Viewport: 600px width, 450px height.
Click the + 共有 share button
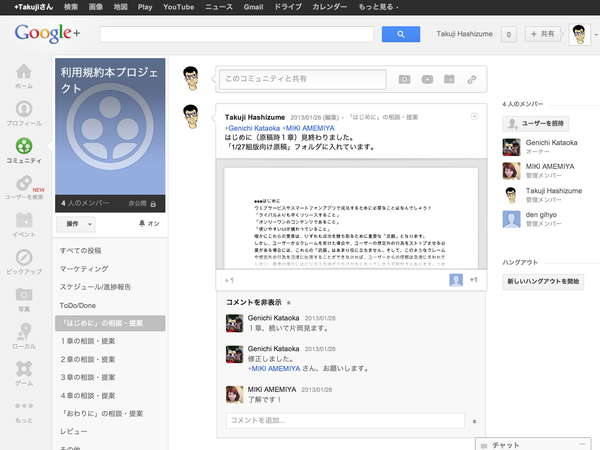coord(543,34)
